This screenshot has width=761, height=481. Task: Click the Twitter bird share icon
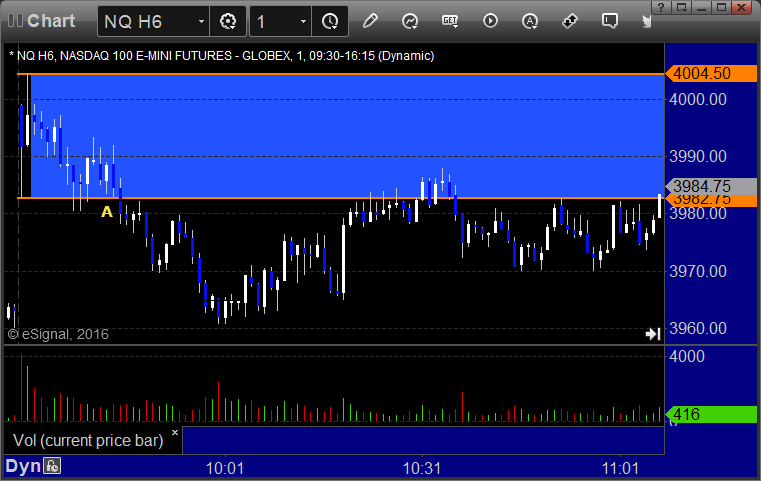[646, 21]
